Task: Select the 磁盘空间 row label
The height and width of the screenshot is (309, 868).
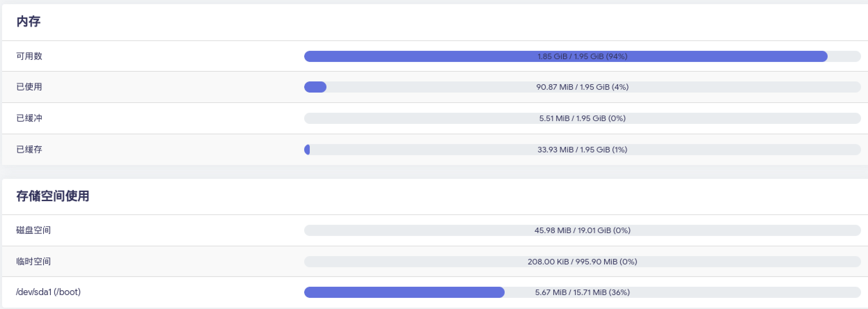Action: pos(33,230)
